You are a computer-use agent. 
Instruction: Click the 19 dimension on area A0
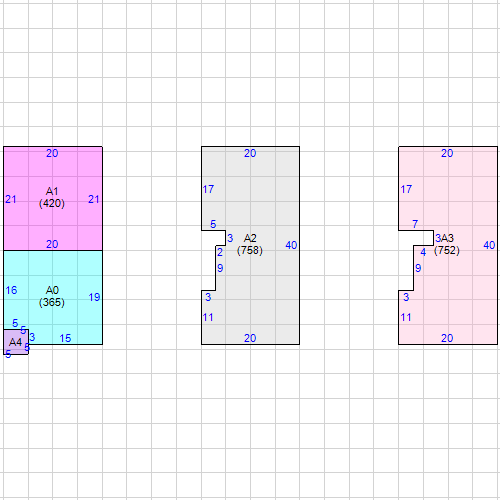[94, 297]
